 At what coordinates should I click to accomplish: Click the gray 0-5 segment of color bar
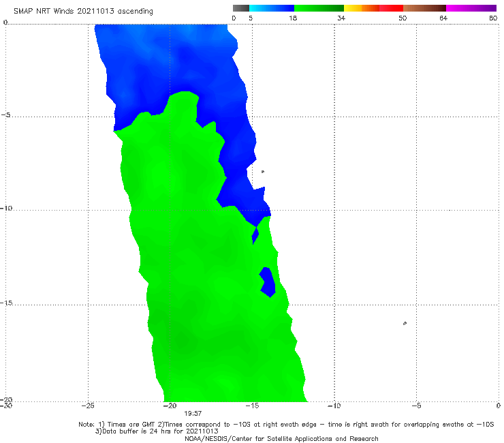241,8
